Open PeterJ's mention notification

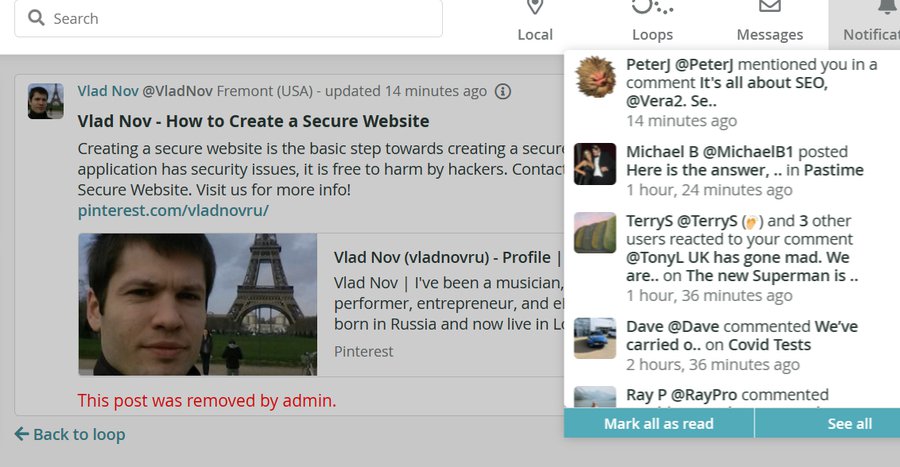pyautogui.click(x=732, y=92)
